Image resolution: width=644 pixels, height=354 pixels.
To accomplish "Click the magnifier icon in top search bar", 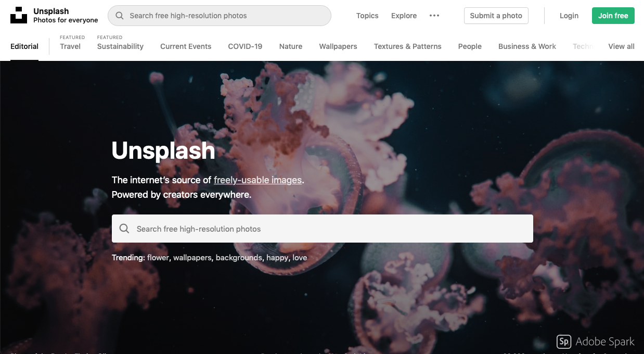I will (120, 16).
